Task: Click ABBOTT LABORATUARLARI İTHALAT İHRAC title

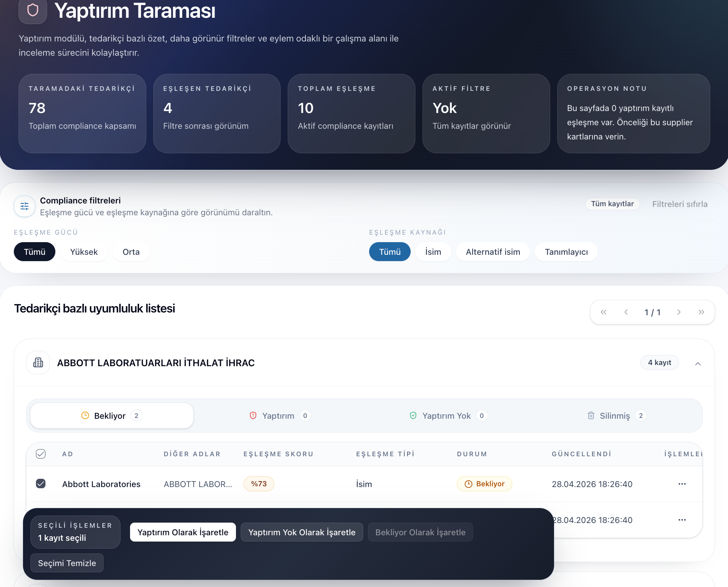Action: pos(156,363)
